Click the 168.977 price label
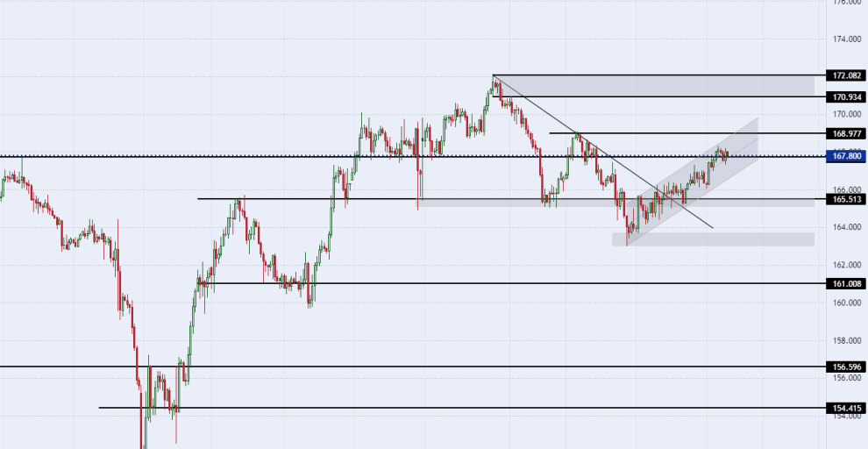The image size is (868, 449). tap(844, 133)
